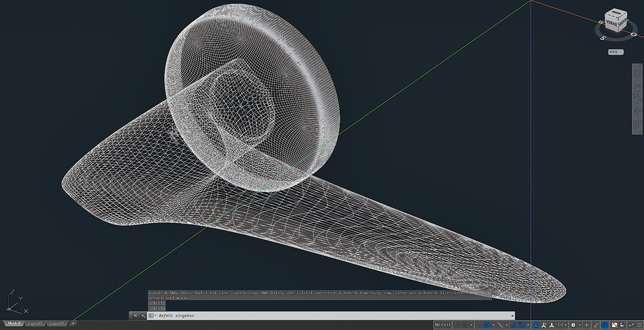Click the UCS axis icon

[x=17, y=302]
